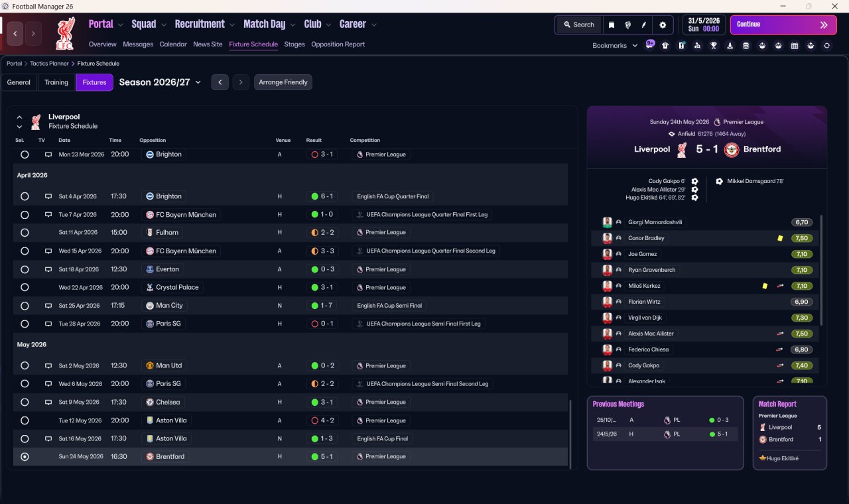This screenshot has height=504, width=849.
Task: Click the coin stack finances icon in the bookmarks bar
Action: (746, 46)
